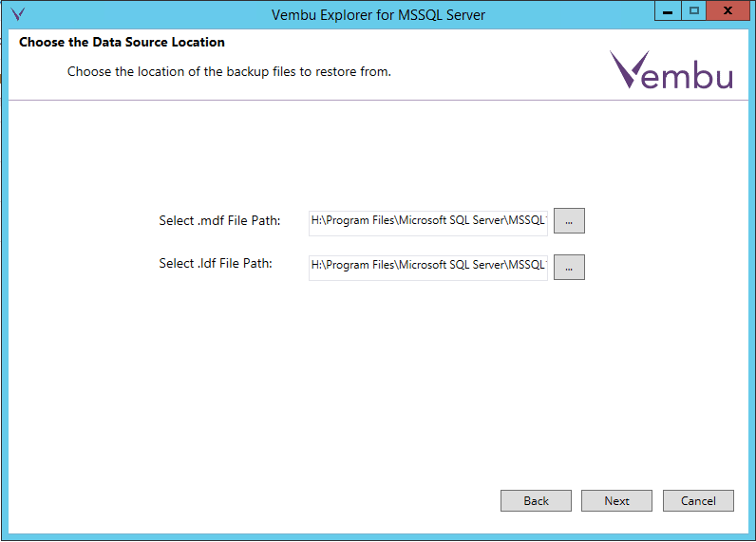Click the purple Vembu logo
The image size is (756, 542).
pyautogui.click(x=671, y=71)
